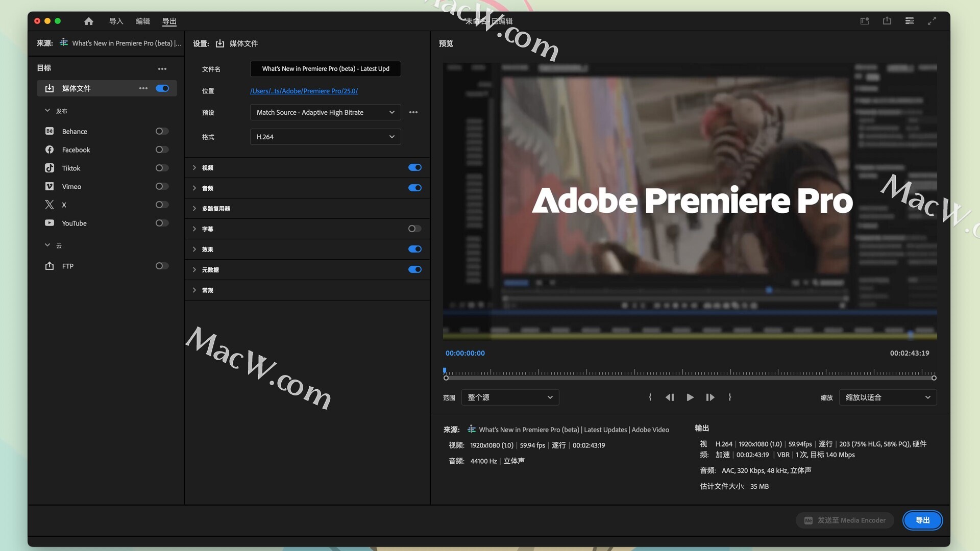Viewport: 980px width, 551px height.
Task: Enable Behance publishing toggle
Action: [x=162, y=131]
